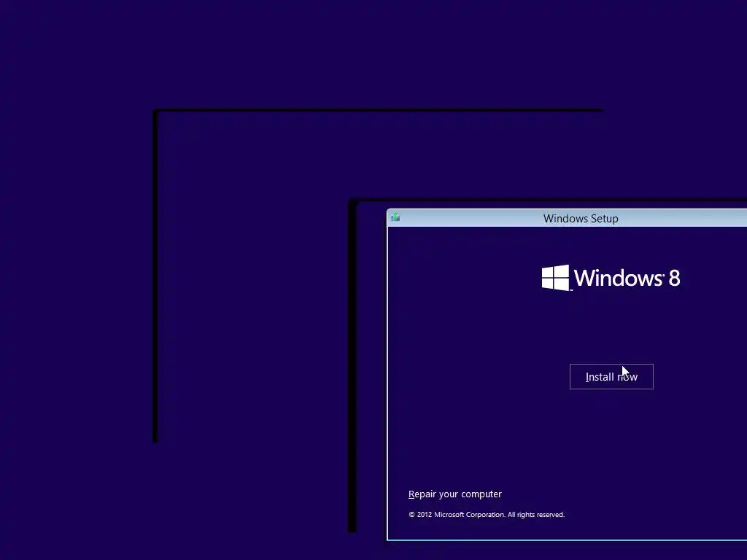This screenshot has height=560, width=747.
Task: Click the Install now button
Action: pyautogui.click(x=611, y=377)
